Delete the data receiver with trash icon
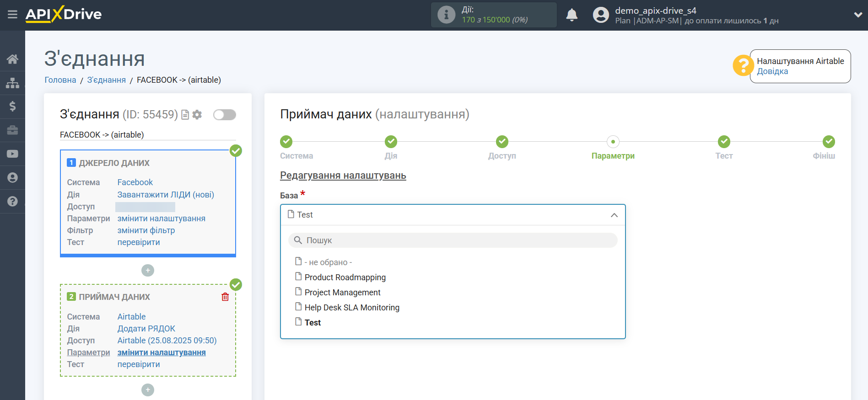 tap(225, 297)
